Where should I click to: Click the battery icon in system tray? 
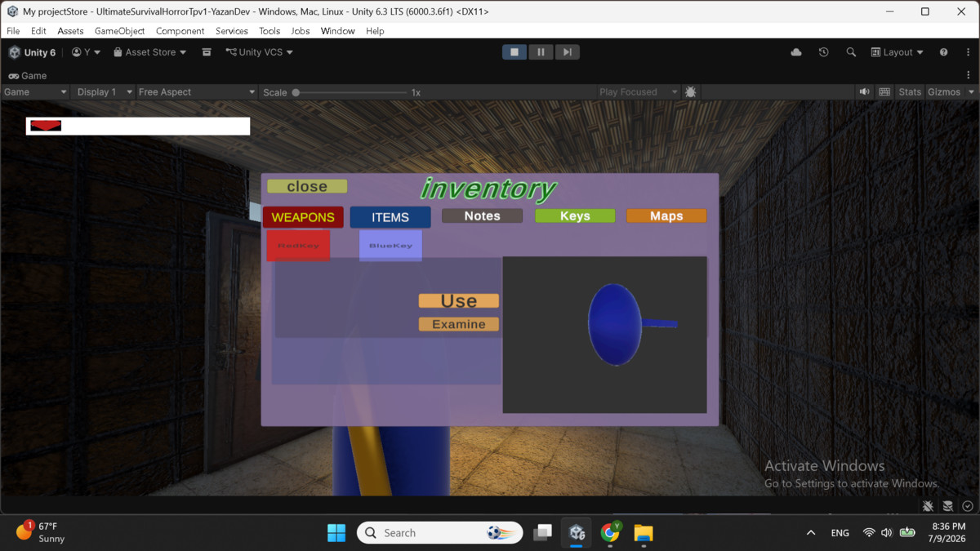(x=907, y=533)
